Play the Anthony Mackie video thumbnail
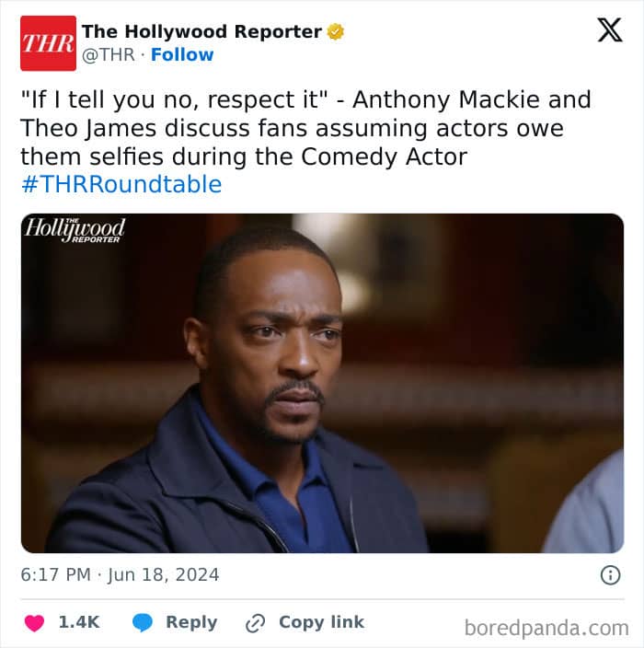Screen dimensions: 644x648 click(322, 383)
